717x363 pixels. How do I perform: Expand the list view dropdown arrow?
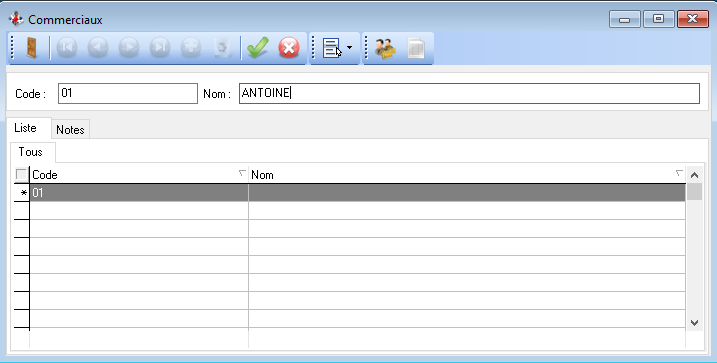(x=349, y=48)
